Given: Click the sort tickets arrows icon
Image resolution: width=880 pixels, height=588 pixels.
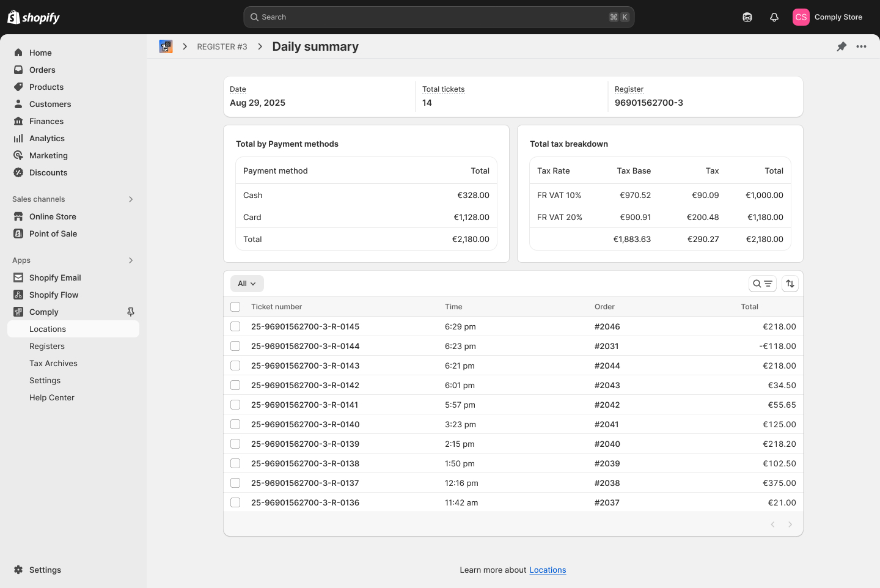Looking at the screenshot, I should 790,284.
